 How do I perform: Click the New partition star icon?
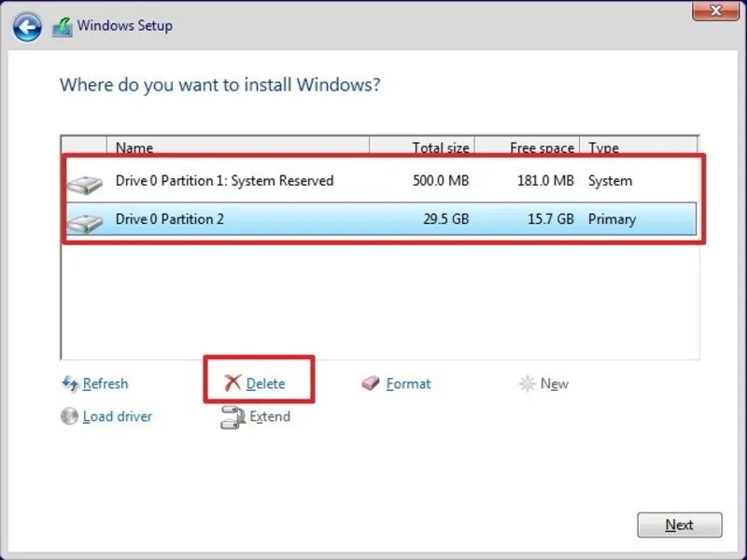pos(527,384)
